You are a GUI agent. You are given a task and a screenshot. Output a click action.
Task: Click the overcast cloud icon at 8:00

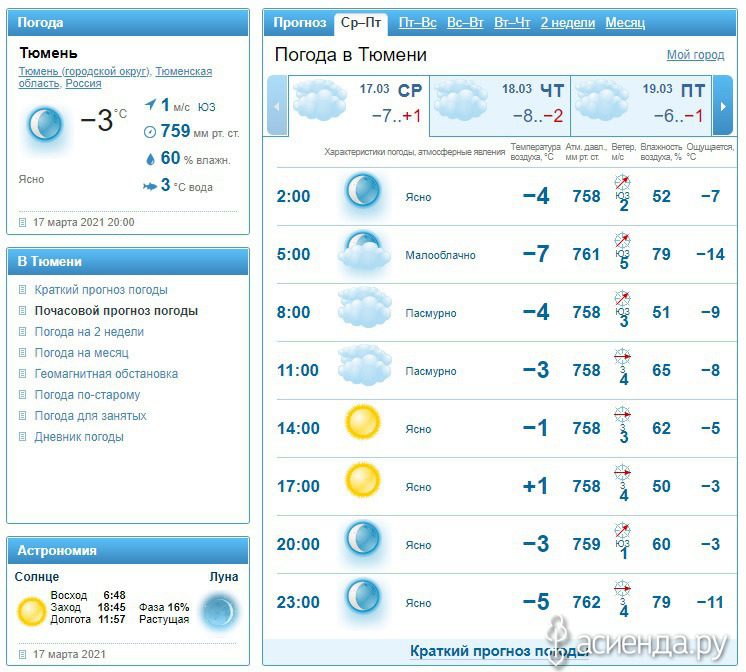tap(365, 307)
